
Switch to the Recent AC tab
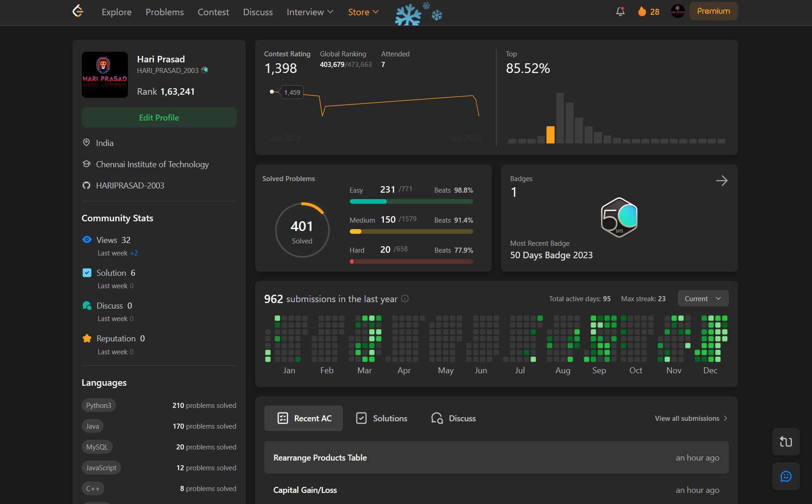[x=304, y=418]
